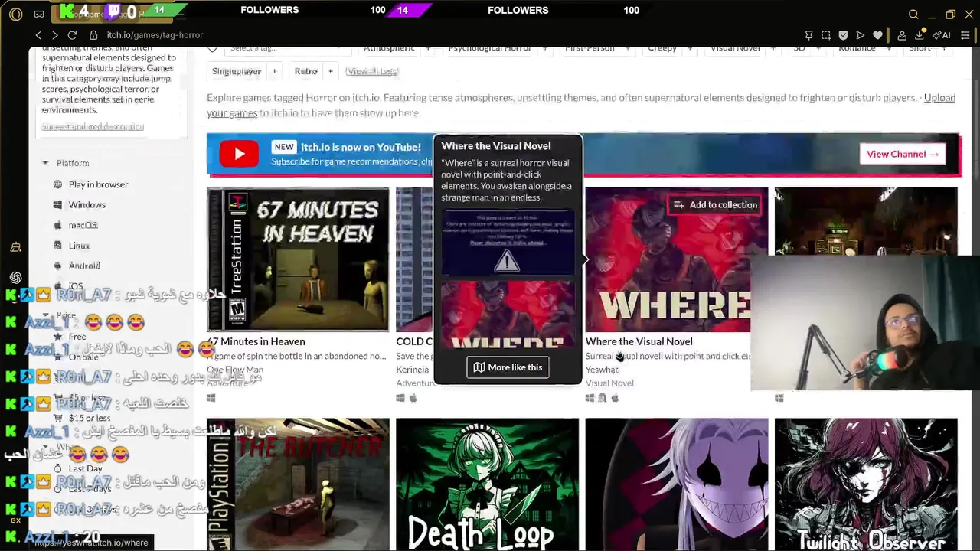Screen dimensions: 980x551
Task: Open the grinning masked character cover
Action: [x=677, y=484]
